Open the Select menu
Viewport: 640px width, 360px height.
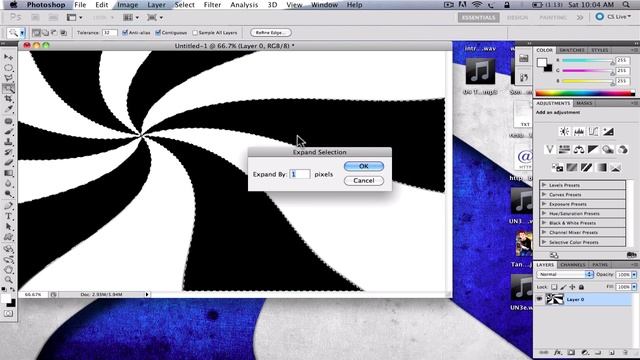184,5
